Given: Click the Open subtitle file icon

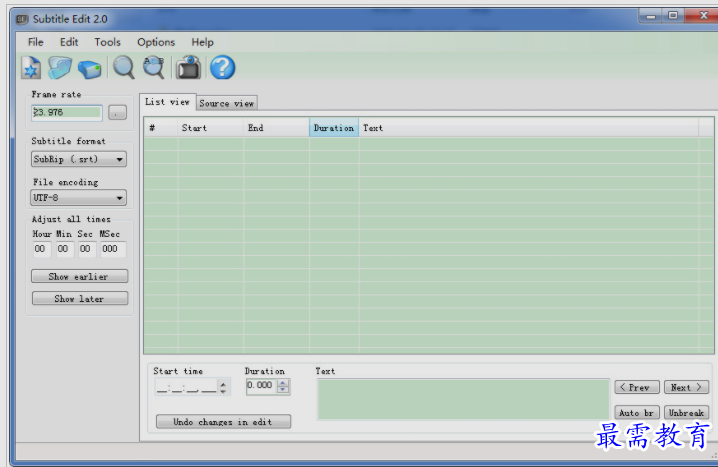Looking at the screenshot, I should [x=61, y=68].
